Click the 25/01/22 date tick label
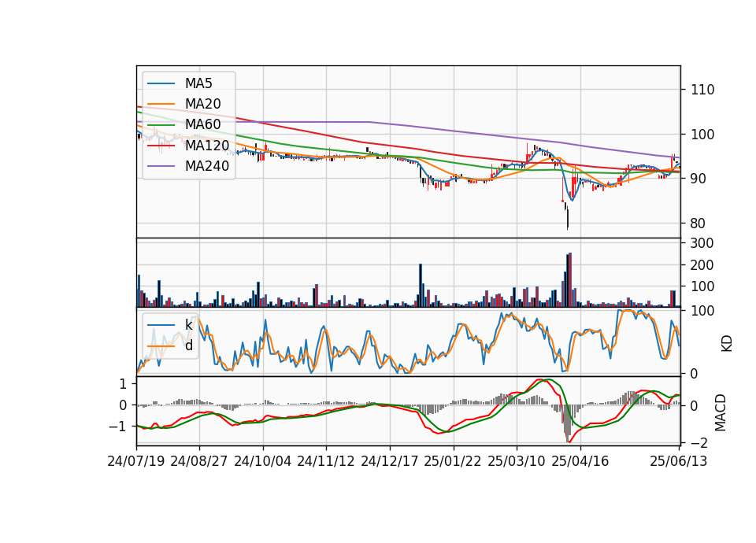This screenshot has height=543, width=756. point(453,461)
